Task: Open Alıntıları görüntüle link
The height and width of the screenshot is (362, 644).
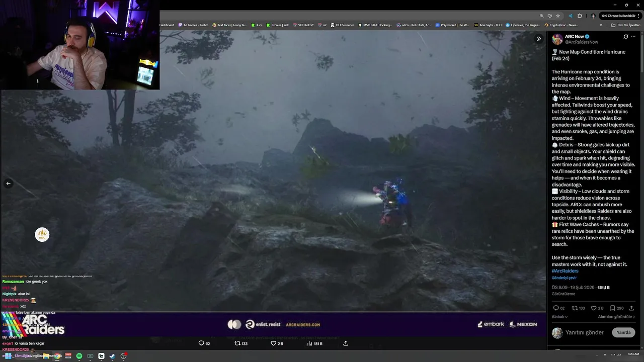Action: (x=616, y=317)
